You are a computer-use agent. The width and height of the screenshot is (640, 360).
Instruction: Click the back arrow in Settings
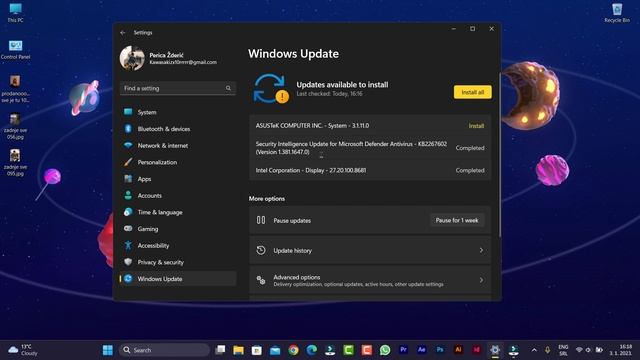pyautogui.click(x=123, y=33)
